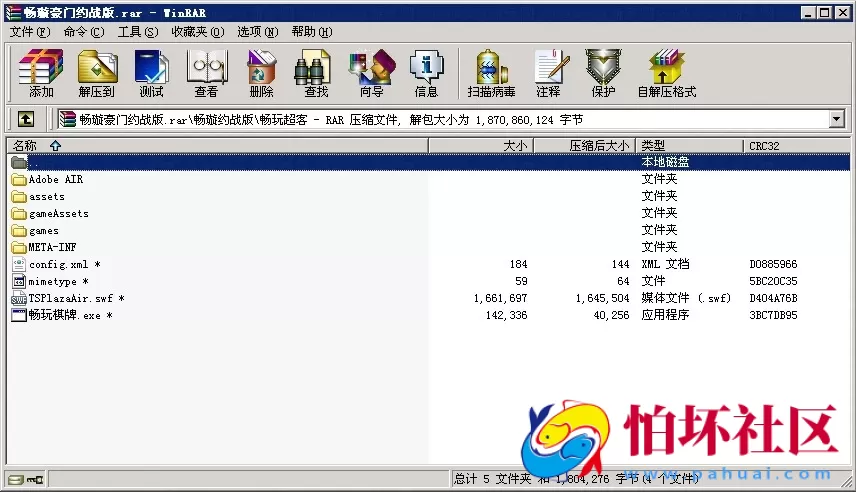The height and width of the screenshot is (492, 856).
Task: Click the 添加 (Add) toolbar icon
Action: (x=41, y=73)
